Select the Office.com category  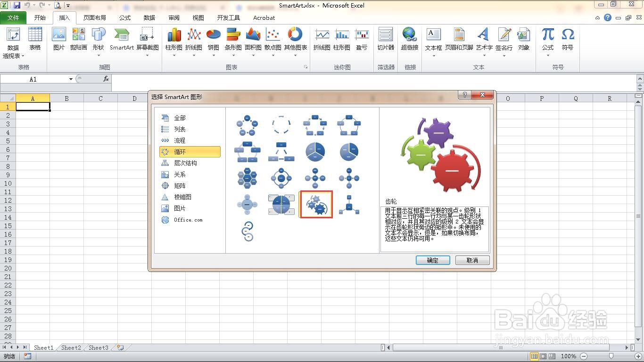[x=190, y=220]
